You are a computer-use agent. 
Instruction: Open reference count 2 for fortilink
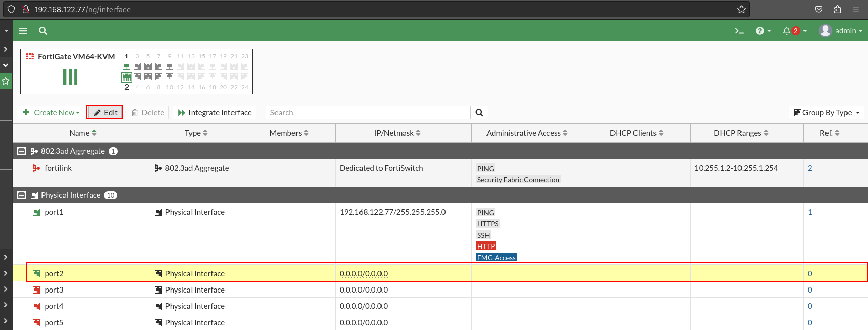click(810, 168)
